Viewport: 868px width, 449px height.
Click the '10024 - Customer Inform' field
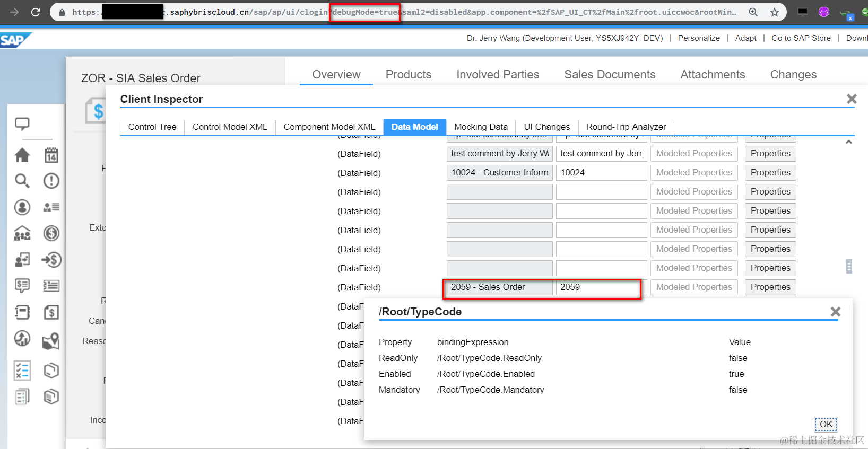(x=499, y=173)
